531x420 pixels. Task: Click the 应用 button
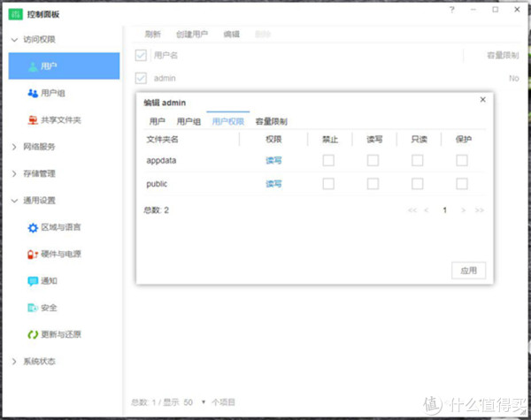pyautogui.click(x=468, y=271)
